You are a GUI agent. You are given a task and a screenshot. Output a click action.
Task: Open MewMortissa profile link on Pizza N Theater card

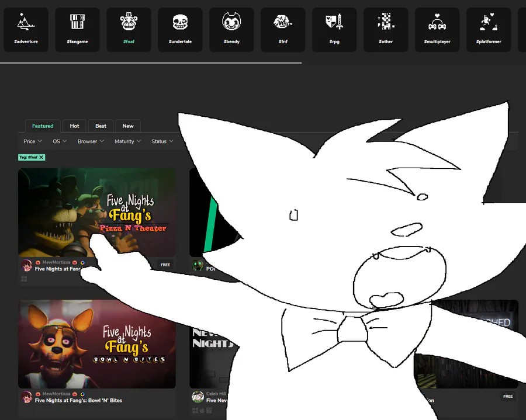click(x=56, y=262)
